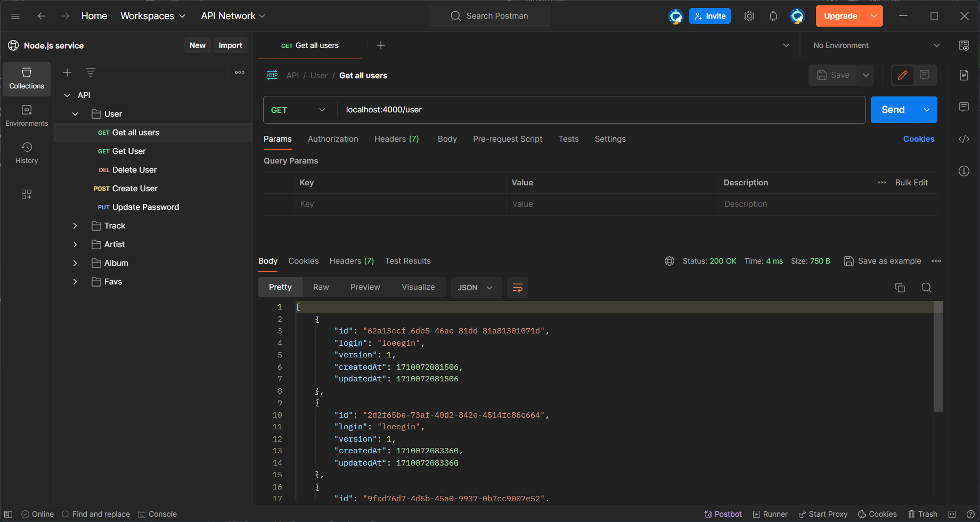Screen dimensions: 980x522
Task: Open the hamburger main menu
Action: [x=15, y=16]
